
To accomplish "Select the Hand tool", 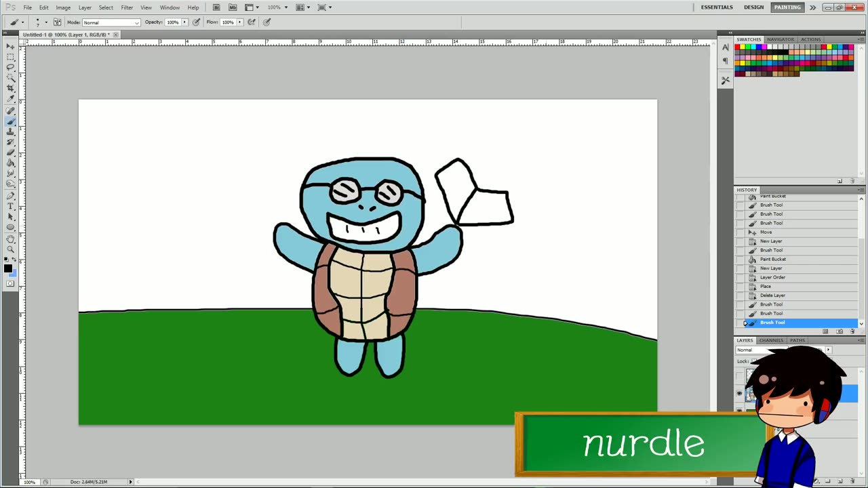I will point(11,239).
